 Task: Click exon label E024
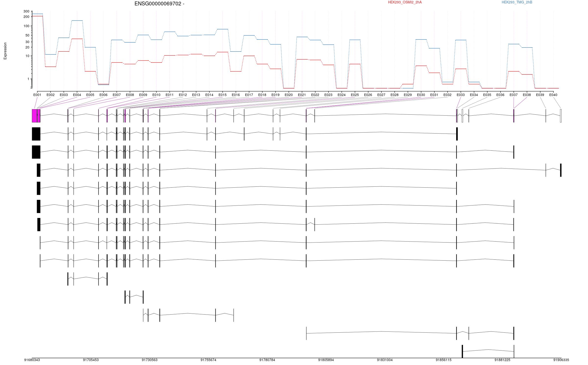342,95
